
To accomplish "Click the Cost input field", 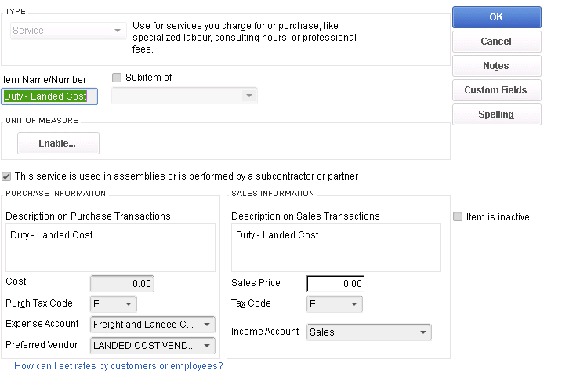I will pos(122,284).
